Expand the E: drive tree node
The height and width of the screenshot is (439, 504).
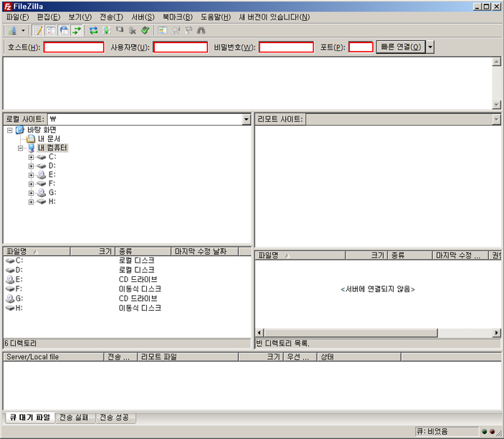pyautogui.click(x=31, y=175)
